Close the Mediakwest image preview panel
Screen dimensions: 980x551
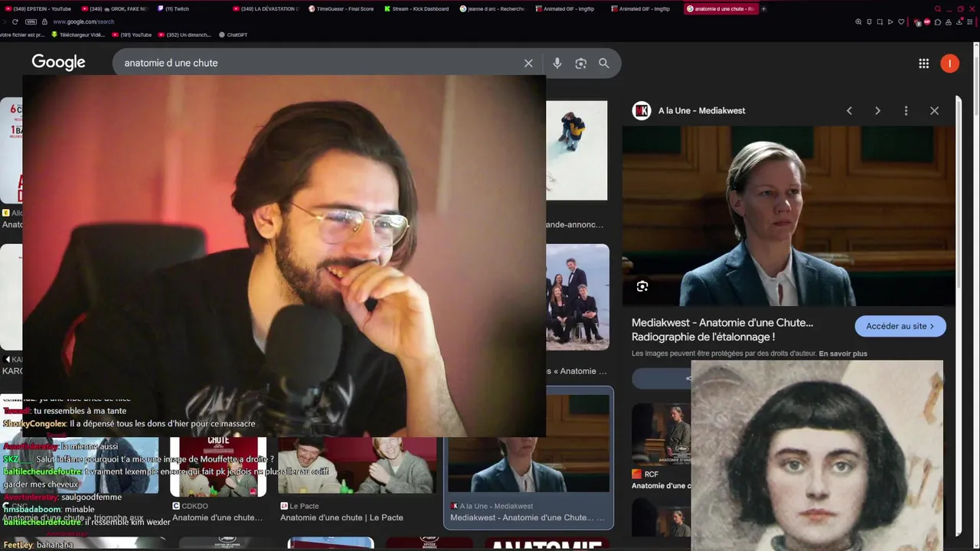[x=934, y=111]
